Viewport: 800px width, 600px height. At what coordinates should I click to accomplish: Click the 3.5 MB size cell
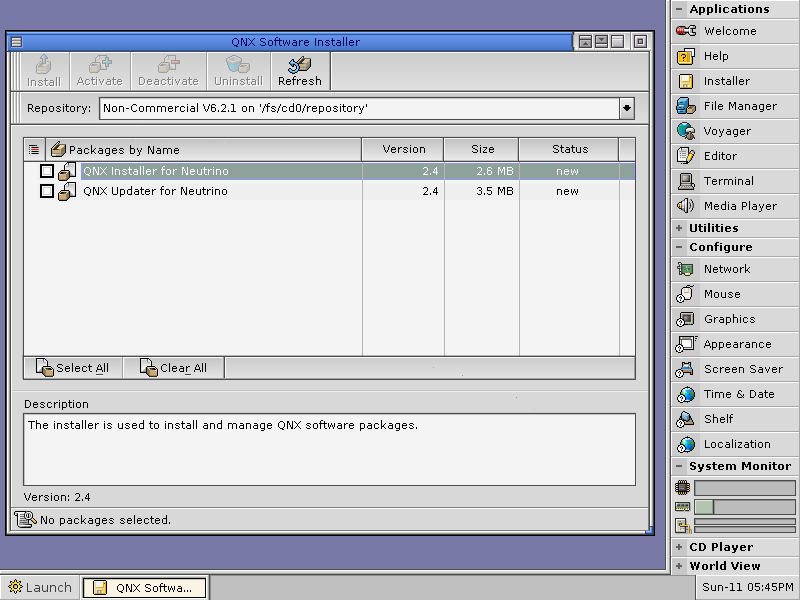(494, 191)
